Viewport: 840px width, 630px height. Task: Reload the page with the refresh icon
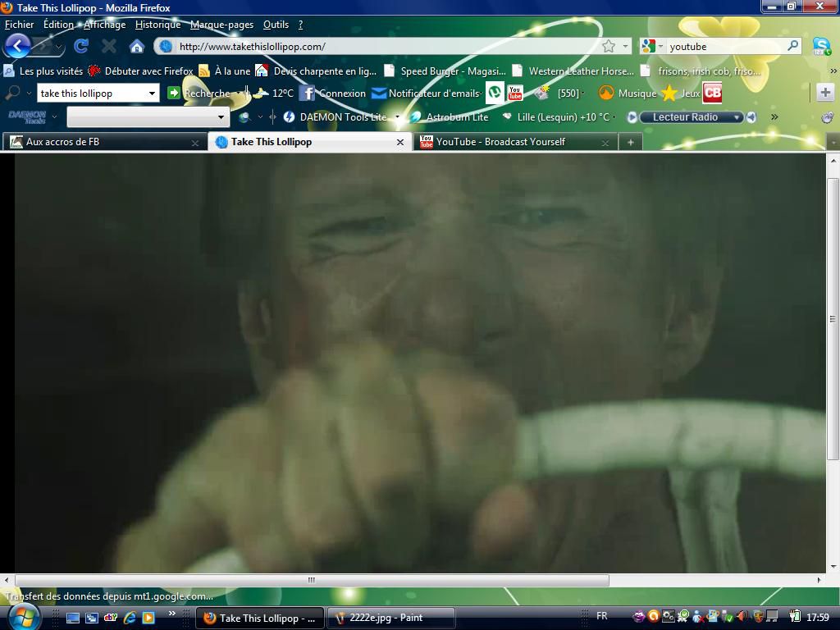pyautogui.click(x=80, y=46)
